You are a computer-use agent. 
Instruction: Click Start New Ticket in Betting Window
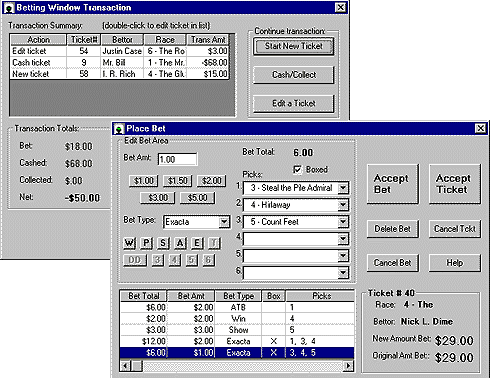[x=294, y=46]
